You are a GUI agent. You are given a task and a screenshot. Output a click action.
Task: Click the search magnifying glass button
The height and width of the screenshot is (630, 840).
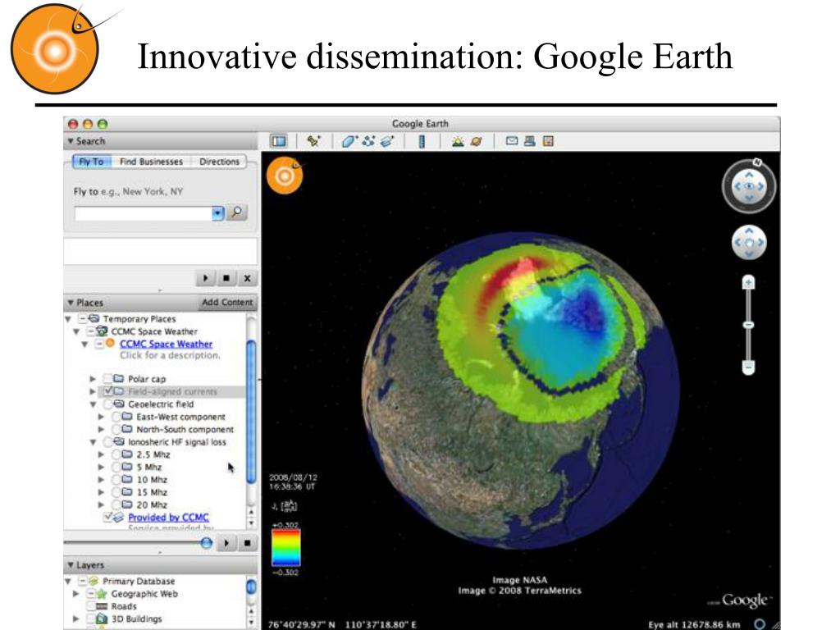point(236,212)
